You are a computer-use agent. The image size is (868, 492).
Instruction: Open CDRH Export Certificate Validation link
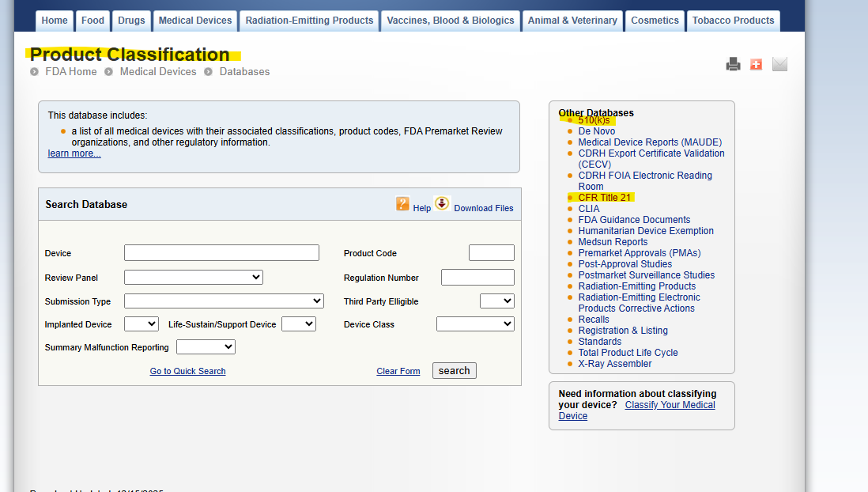[651, 159]
